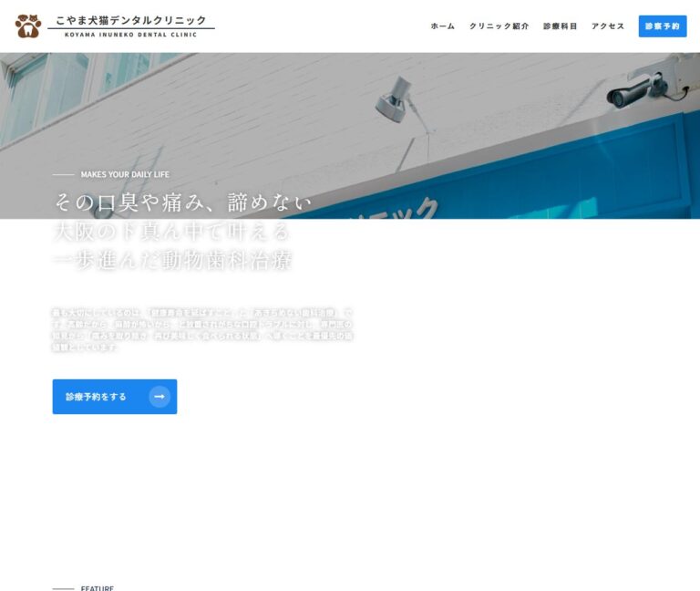
Task: Click the こやま犬猫デンタルクリニック title text
Action: pyautogui.click(x=131, y=20)
